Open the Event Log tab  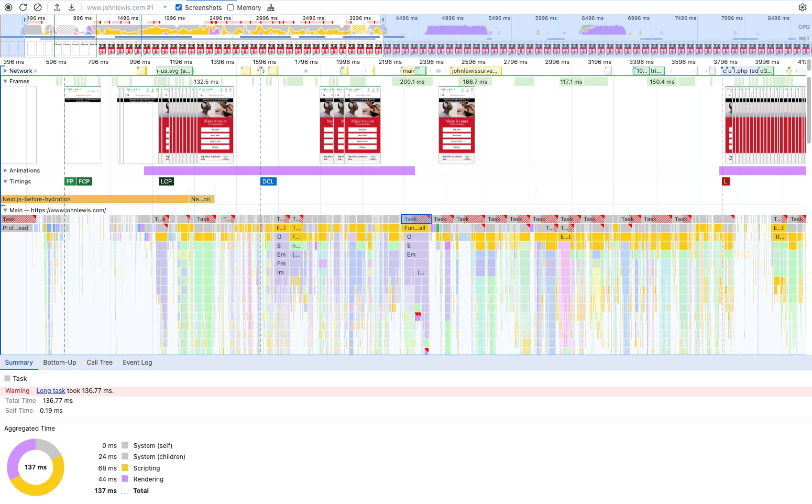(137, 362)
